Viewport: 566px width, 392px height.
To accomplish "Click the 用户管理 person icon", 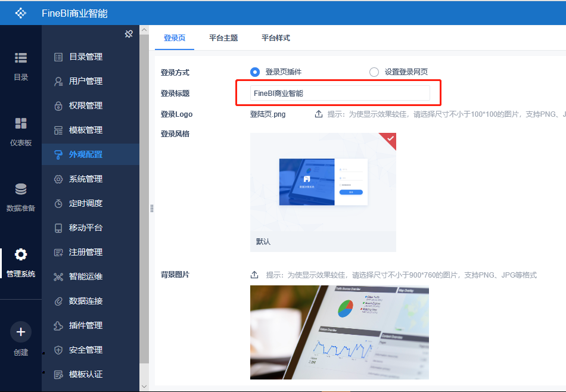I will pos(58,82).
